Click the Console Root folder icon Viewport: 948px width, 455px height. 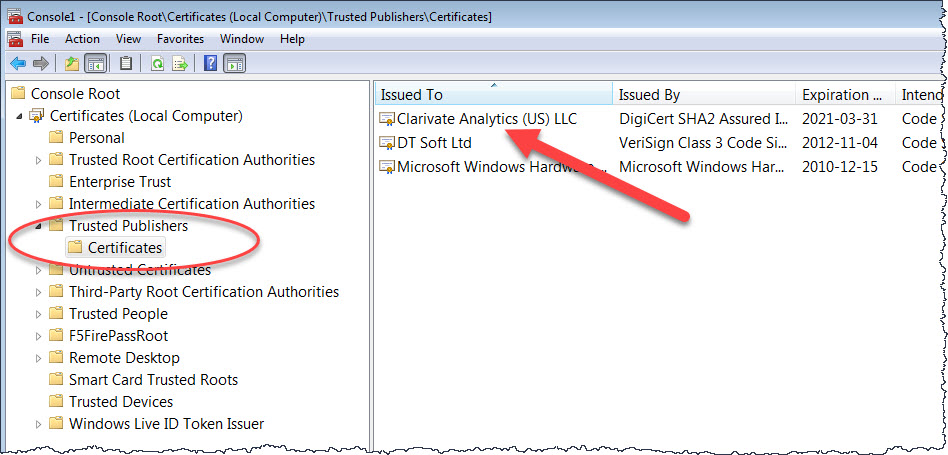tap(19, 93)
